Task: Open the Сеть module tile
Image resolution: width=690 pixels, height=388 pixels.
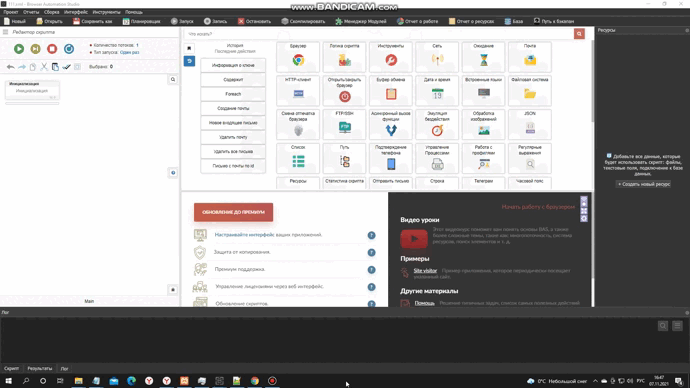Action: click(437, 57)
